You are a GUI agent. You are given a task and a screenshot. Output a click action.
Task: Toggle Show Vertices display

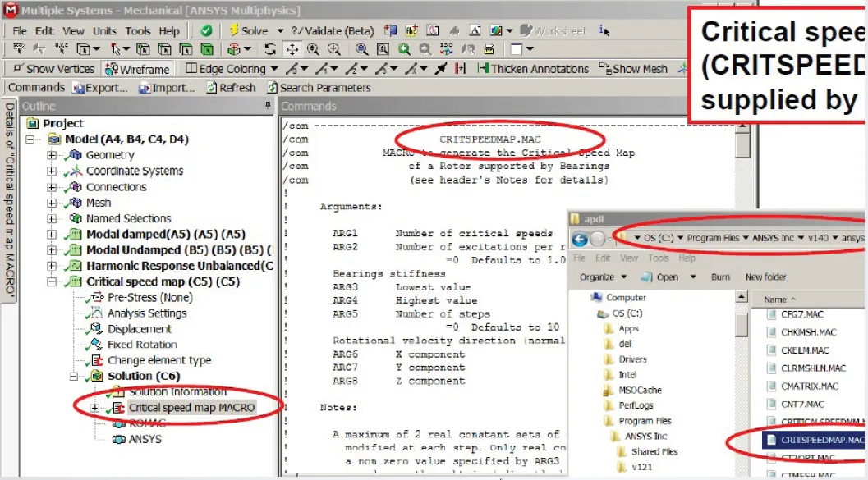(53, 69)
